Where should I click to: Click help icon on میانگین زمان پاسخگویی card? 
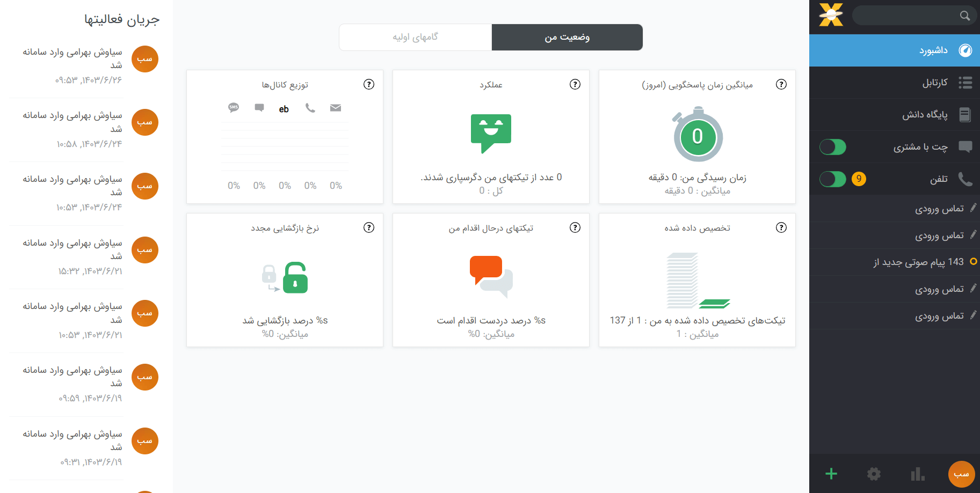coord(781,84)
